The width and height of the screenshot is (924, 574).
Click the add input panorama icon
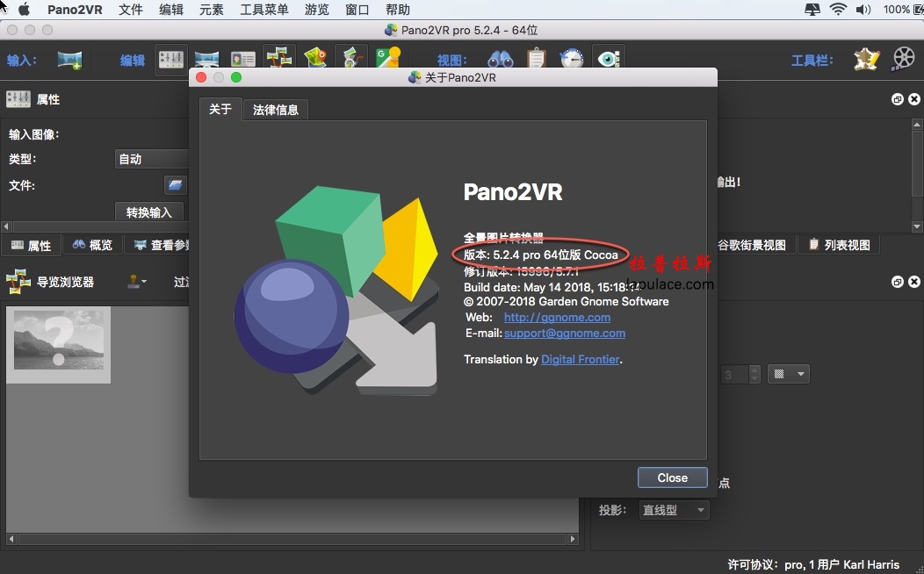[x=69, y=60]
